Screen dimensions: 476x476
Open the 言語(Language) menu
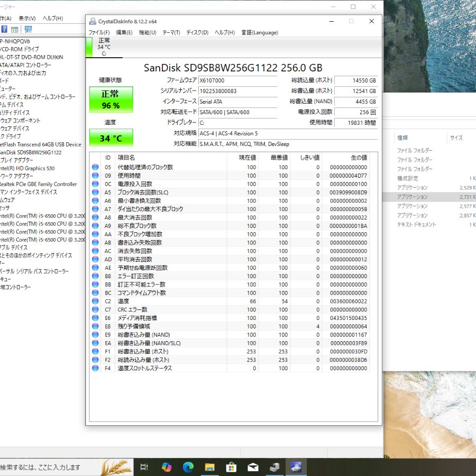point(259,32)
